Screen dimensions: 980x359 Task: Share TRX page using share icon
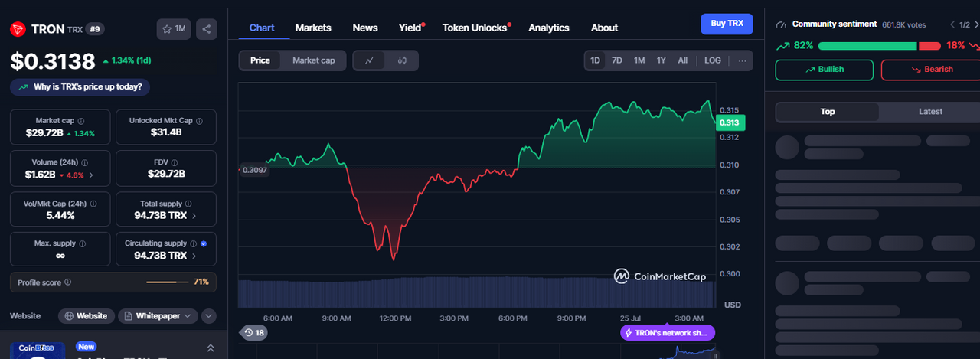coord(206,29)
